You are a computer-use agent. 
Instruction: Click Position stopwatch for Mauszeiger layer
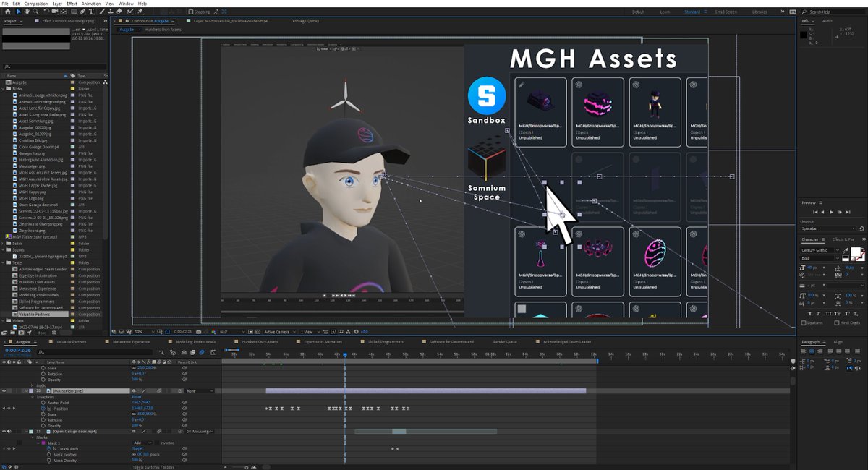(43, 409)
